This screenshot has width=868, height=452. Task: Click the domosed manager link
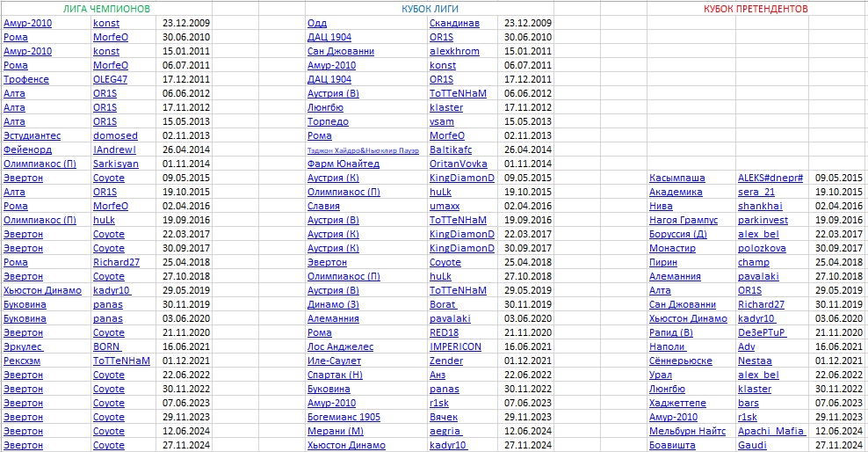[x=115, y=135]
